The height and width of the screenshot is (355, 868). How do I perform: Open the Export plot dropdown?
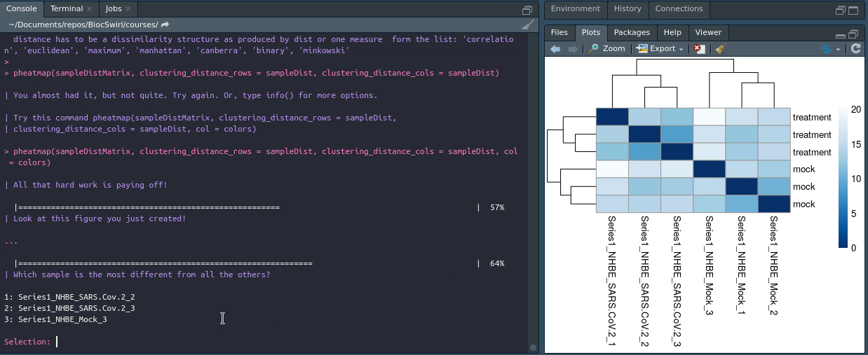point(660,49)
